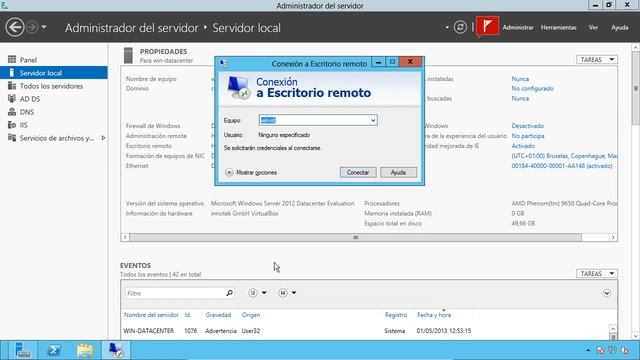Click the properties horizontal scrollbar thumb
The width and height of the screenshot is (640, 360).
(x=356, y=238)
